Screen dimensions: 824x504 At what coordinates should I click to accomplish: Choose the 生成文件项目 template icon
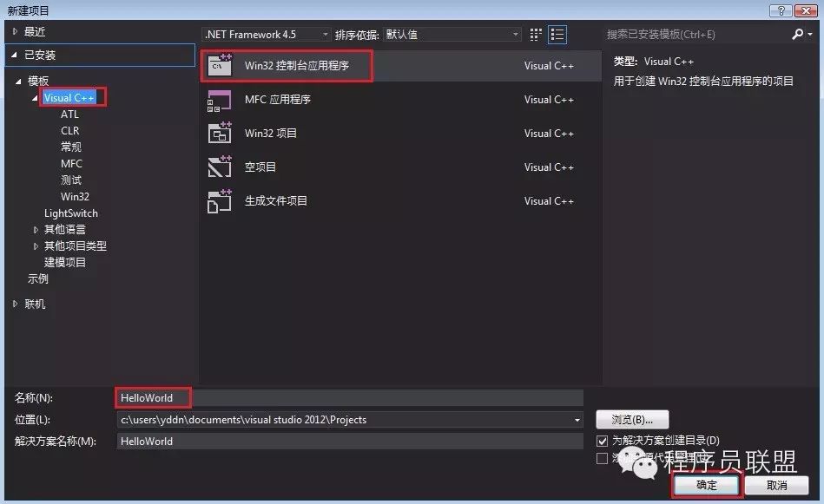click(x=220, y=201)
